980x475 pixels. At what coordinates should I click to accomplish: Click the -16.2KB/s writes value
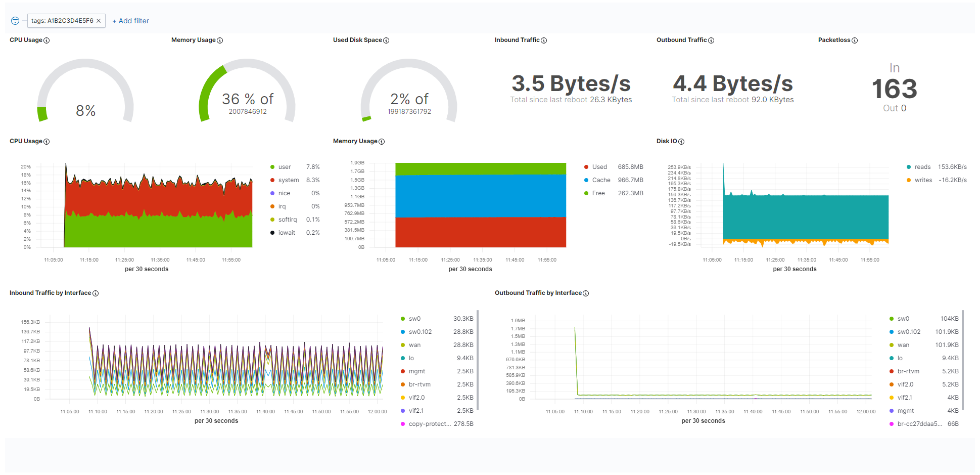coord(952,180)
